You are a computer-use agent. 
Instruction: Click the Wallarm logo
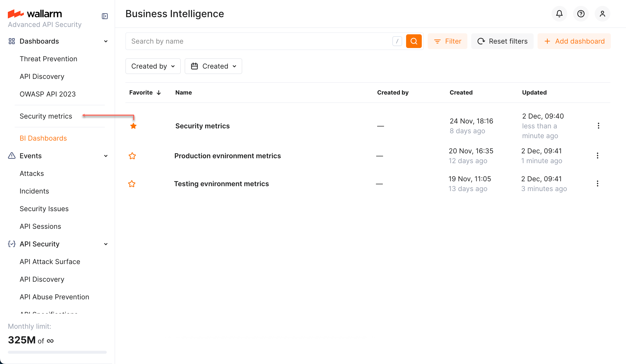coord(35,14)
